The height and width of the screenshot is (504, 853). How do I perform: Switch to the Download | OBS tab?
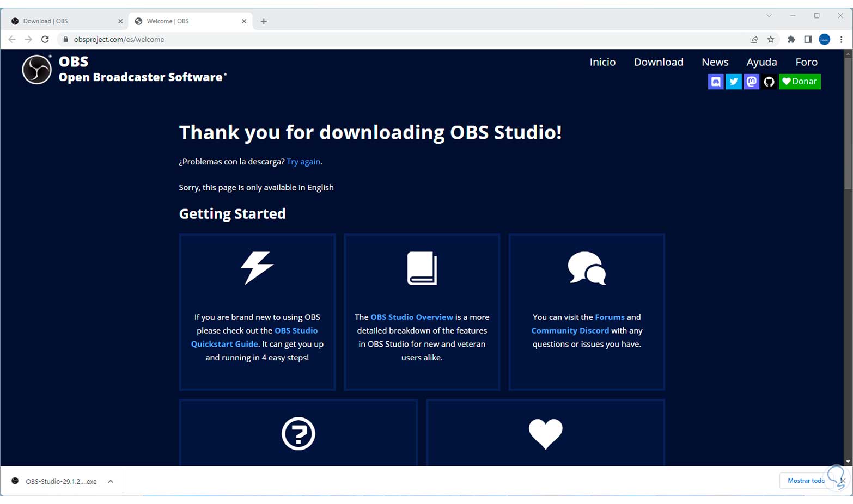tap(64, 21)
